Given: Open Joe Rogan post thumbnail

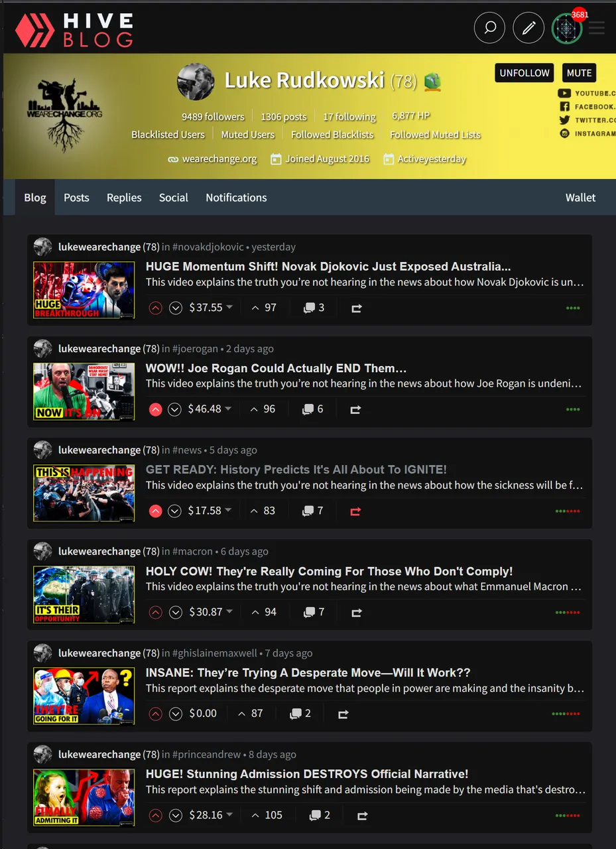Looking at the screenshot, I should (84, 391).
